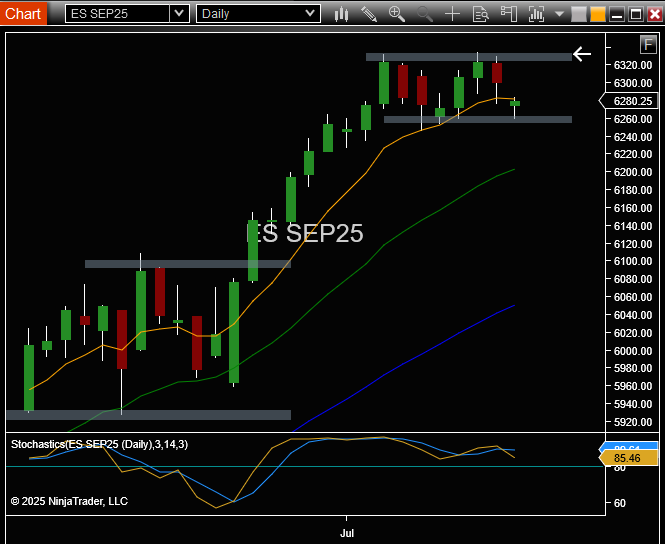Minimize the chart window

pos(617,14)
